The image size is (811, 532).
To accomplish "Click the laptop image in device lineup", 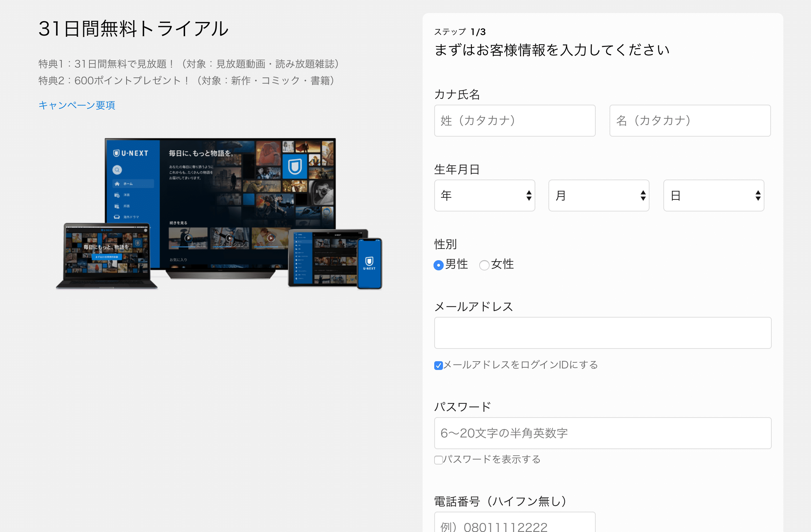I will pyautogui.click(x=107, y=256).
